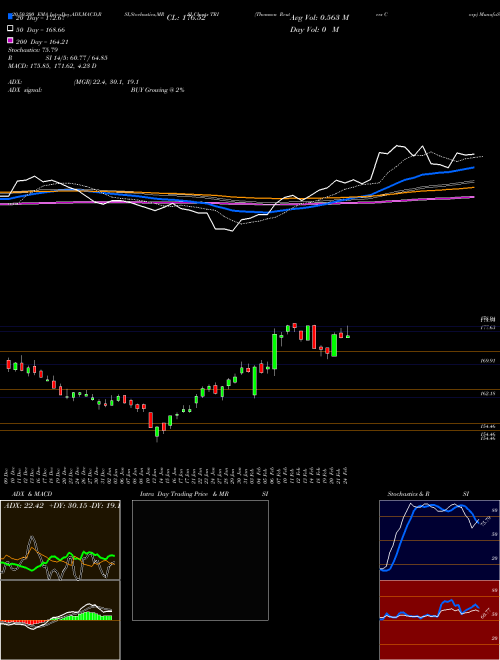Click the 'Intra Day Trading Price & MR' title
Viewport: 500px width, 660px height.
pos(184,494)
